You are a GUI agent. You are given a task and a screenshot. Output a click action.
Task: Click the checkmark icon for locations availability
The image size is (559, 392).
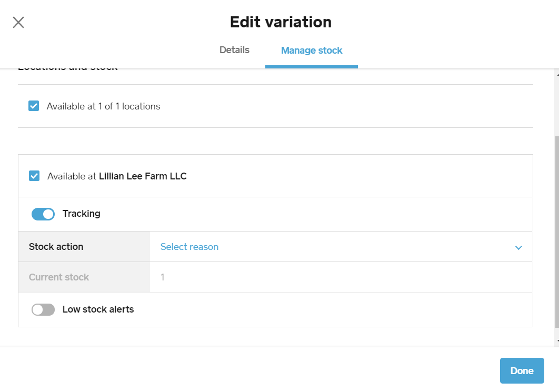(x=34, y=106)
